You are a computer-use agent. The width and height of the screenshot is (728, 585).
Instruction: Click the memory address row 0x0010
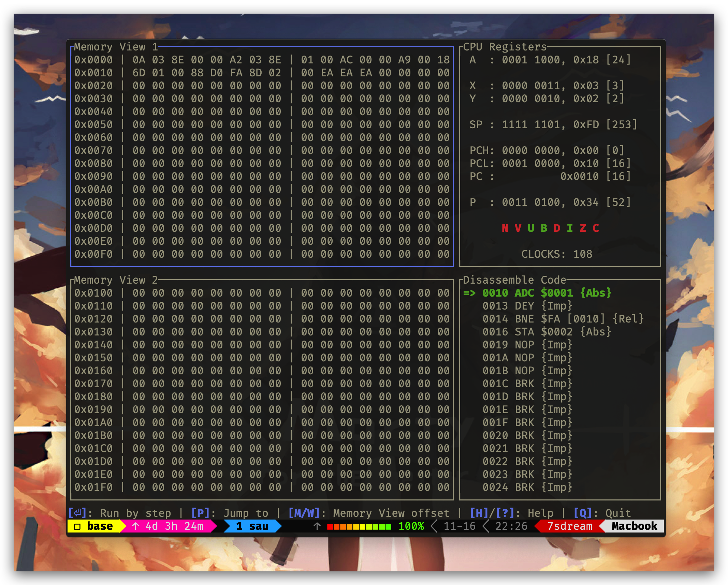(262, 73)
